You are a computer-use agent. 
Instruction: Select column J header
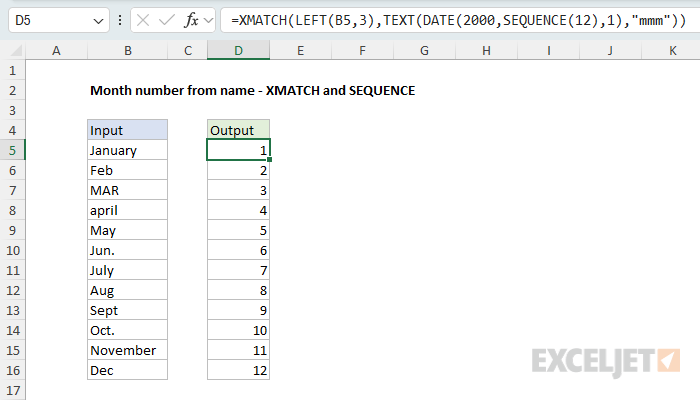[x=610, y=50]
